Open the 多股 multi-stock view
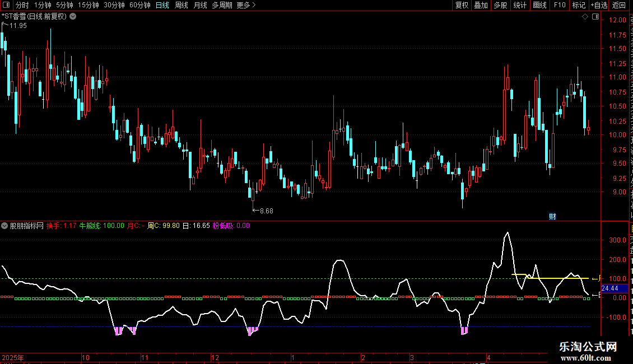 click(501, 5)
